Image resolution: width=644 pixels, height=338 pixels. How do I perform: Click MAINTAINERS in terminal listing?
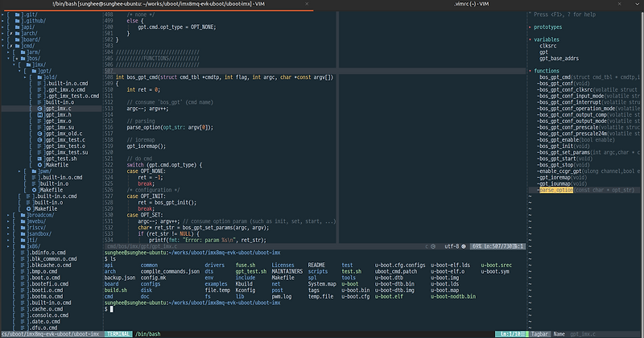coord(287,271)
